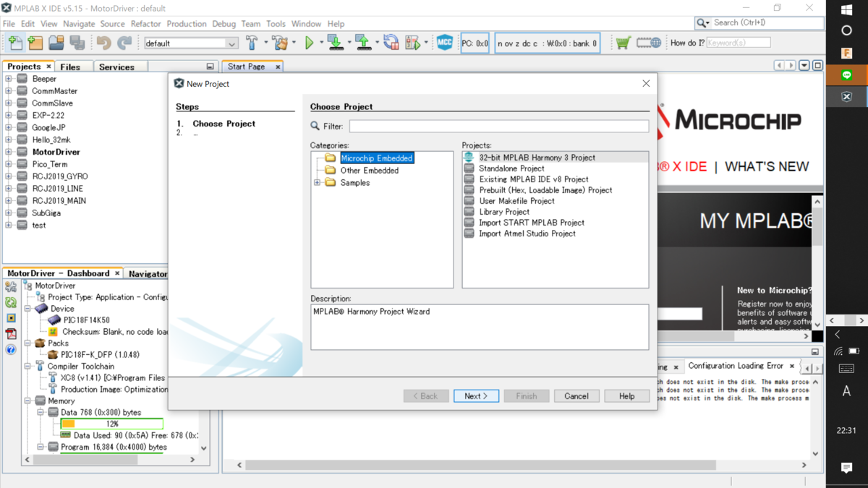The height and width of the screenshot is (488, 868).
Task: Click the orange F taskbar icon
Action: [x=847, y=53]
